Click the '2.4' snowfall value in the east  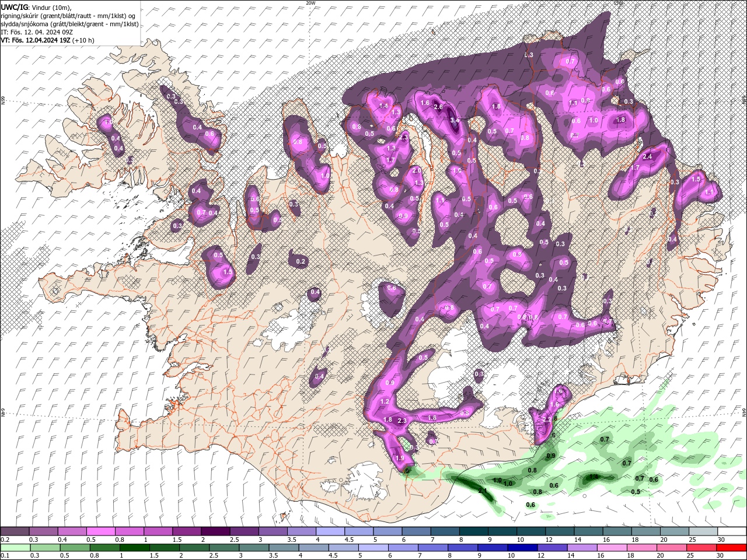(x=647, y=157)
